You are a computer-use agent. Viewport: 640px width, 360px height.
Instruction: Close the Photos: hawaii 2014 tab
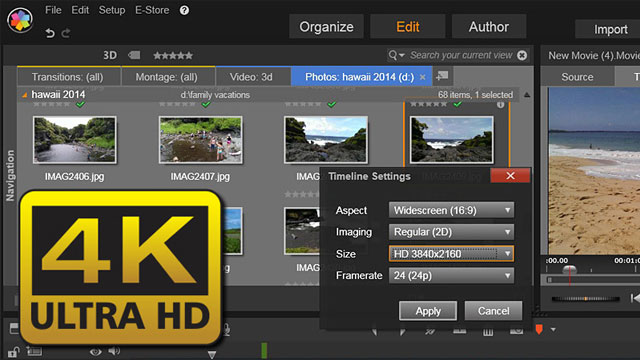pos(423,77)
